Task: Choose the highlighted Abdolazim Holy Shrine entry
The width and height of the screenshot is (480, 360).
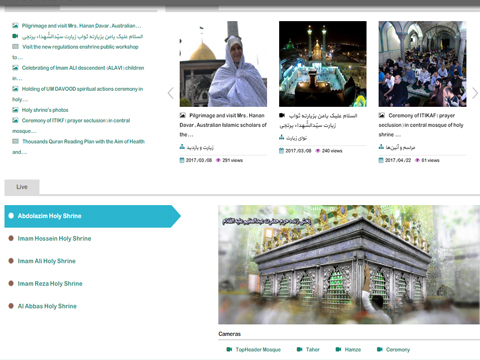Action: tap(92, 216)
